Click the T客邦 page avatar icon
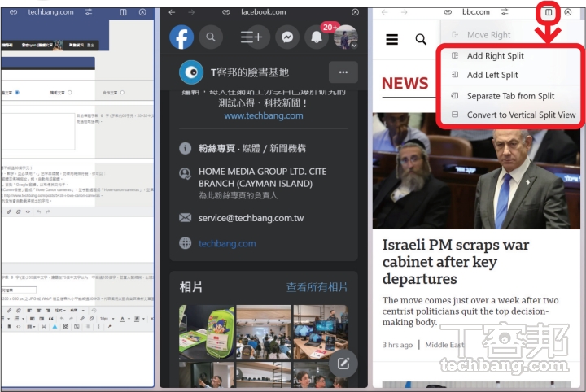The image size is (586, 392). [x=191, y=72]
